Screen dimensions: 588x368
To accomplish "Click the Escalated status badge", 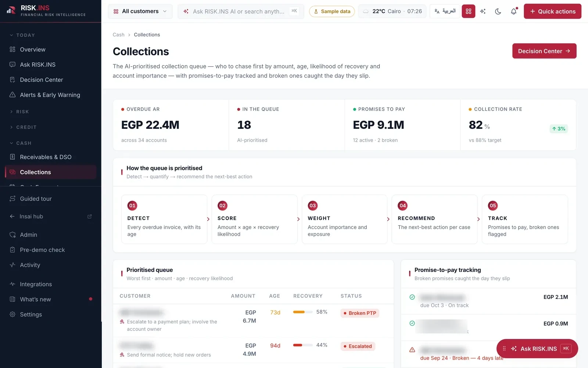I will [358, 346].
